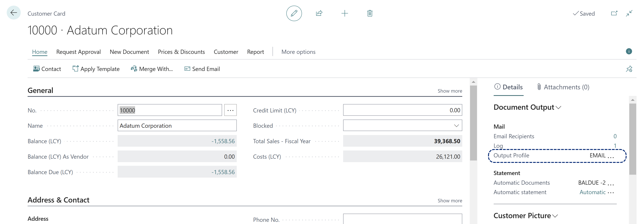Choose Apply Template action
This screenshot has height=224, width=644.
click(x=96, y=69)
